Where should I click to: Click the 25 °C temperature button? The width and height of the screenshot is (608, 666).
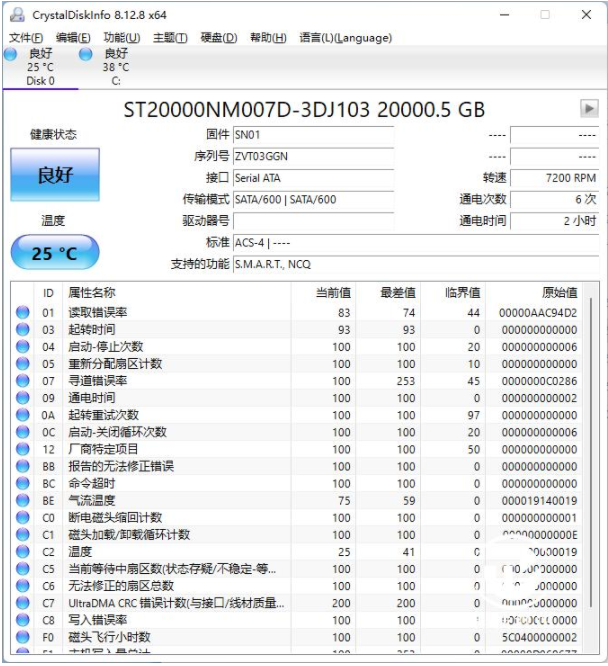coord(55,253)
